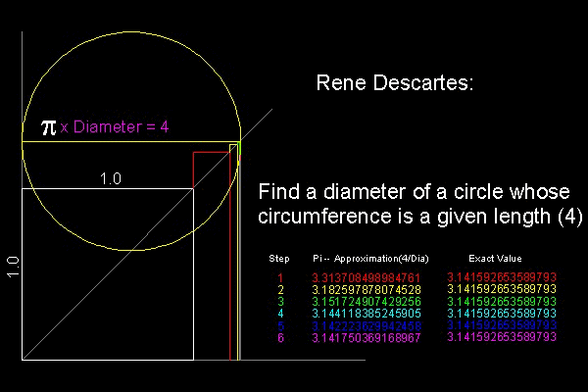Click the 'Step' column header
Image resolution: width=588 pixels, height=392 pixels.
279,259
